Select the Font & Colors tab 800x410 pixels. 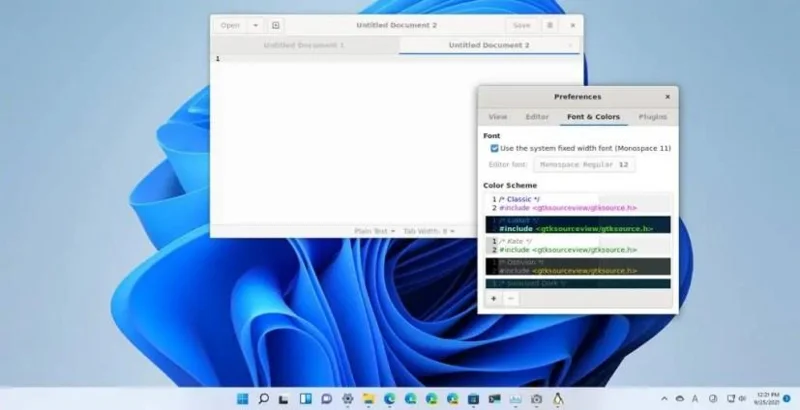593,117
